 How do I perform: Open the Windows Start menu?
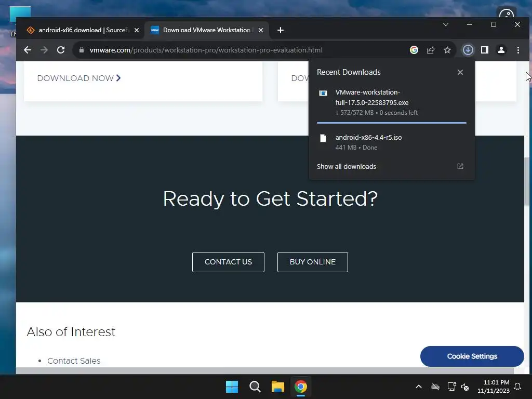232,387
